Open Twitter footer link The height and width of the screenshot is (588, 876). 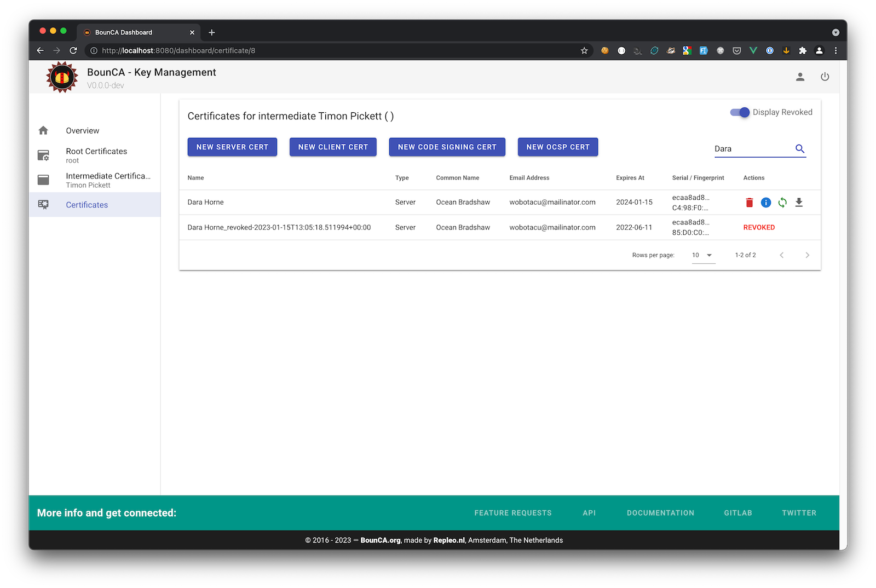tap(799, 513)
